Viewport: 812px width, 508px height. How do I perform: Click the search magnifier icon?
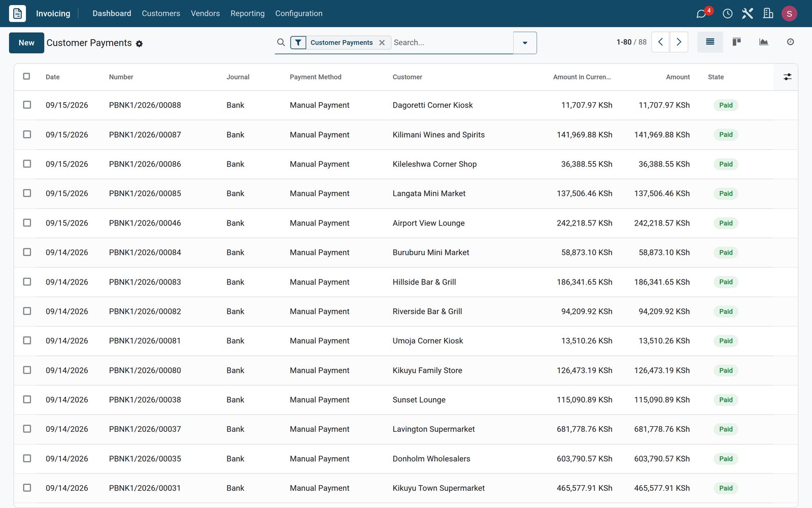[281, 43]
